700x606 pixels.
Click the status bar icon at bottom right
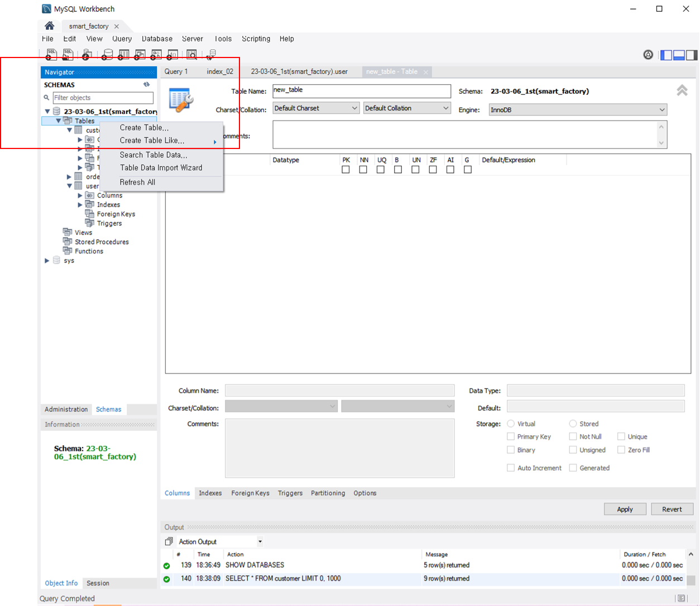[x=681, y=598]
